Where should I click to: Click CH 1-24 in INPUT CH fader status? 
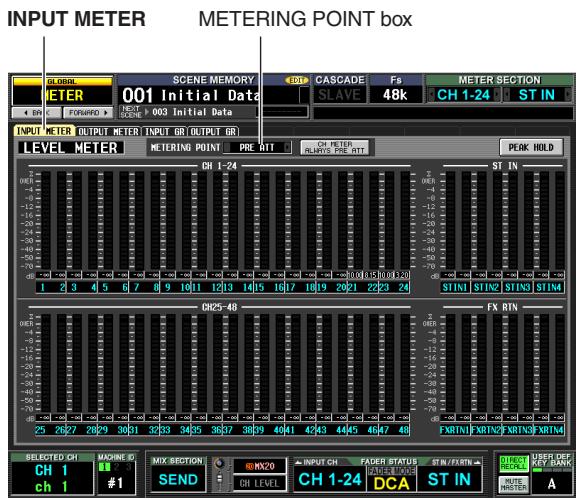(x=330, y=479)
